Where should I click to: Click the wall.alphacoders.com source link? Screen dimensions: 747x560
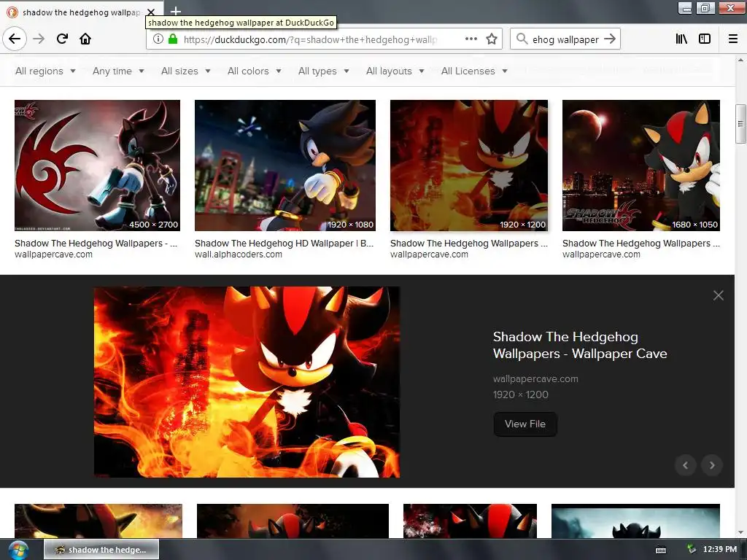[x=239, y=254]
